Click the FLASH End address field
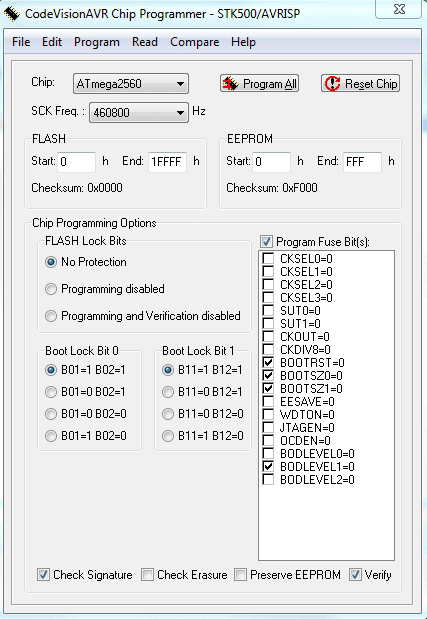The width and height of the screenshot is (427, 619). (x=167, y=162)
